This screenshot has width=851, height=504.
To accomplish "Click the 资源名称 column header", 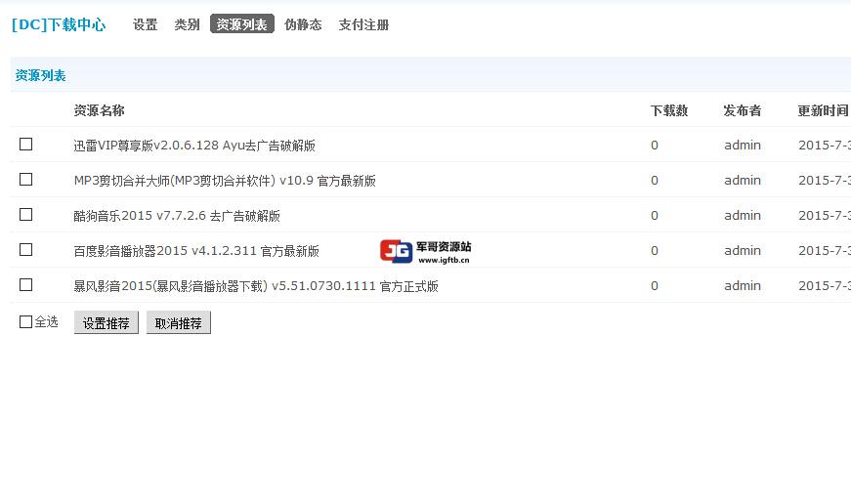I will coord(100,110).
